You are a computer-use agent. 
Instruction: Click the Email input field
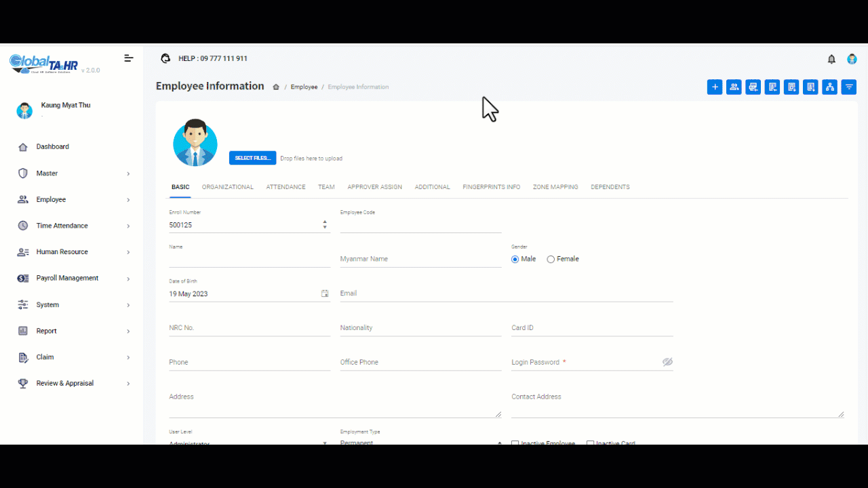tap(506, 293)
